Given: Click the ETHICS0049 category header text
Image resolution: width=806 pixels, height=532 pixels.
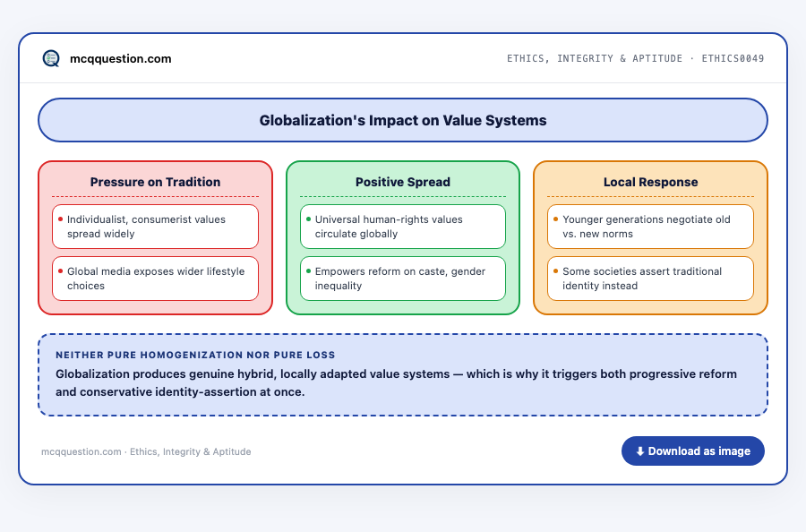Looking at the screenshot, I should click(635, 58).
